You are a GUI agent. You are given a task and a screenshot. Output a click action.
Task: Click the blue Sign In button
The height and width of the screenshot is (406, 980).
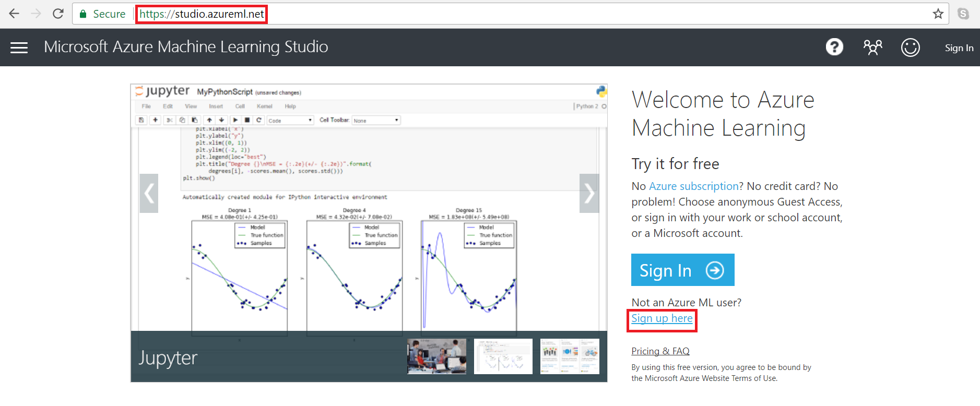click(682, 270)
